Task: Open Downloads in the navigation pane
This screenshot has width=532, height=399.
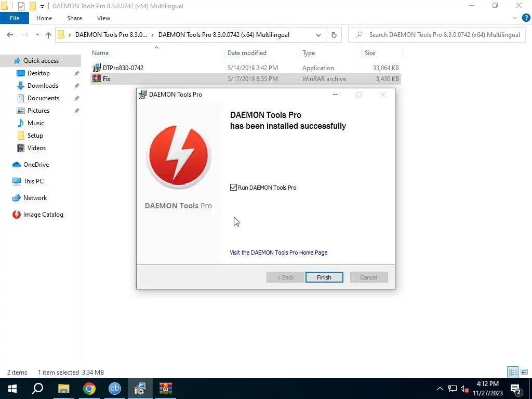Action: click(x=43, y=86)
